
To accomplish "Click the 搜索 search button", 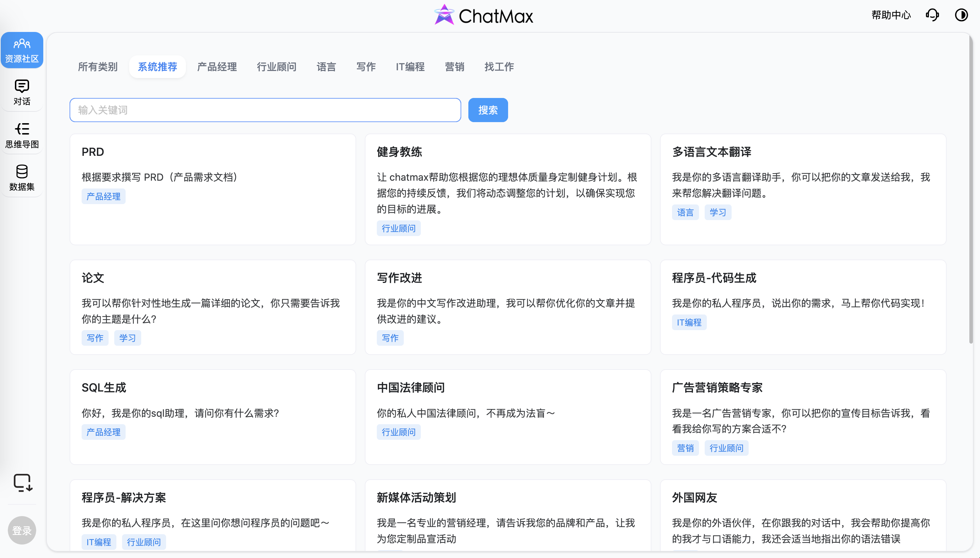I will [x=488, y=110].
